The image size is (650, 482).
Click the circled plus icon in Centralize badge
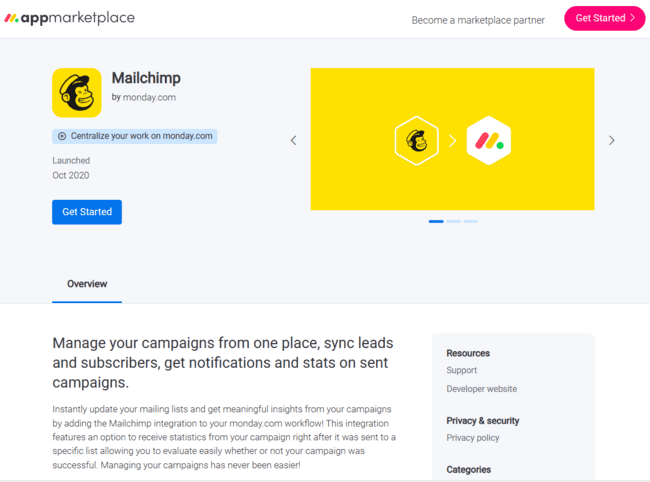(x=62, y=136)
